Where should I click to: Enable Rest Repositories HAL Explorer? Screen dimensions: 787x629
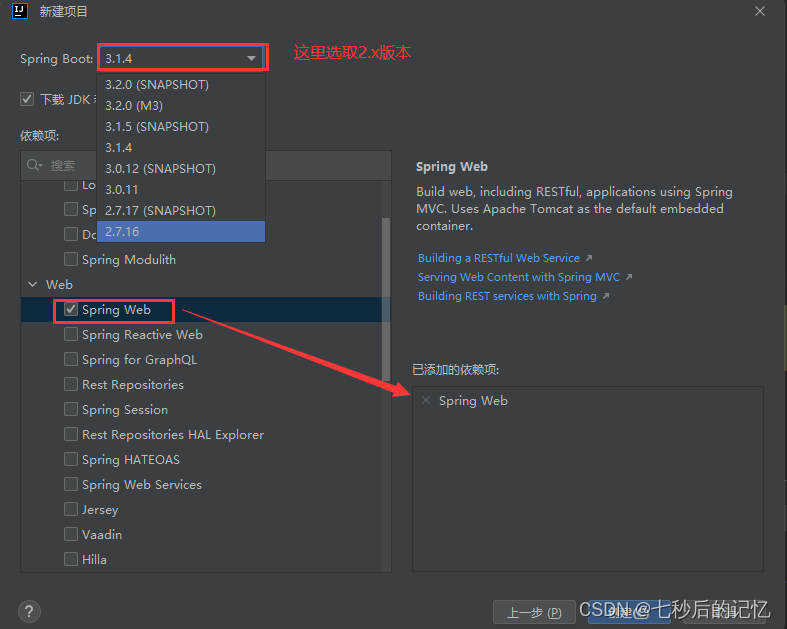[x=71, y=434]
